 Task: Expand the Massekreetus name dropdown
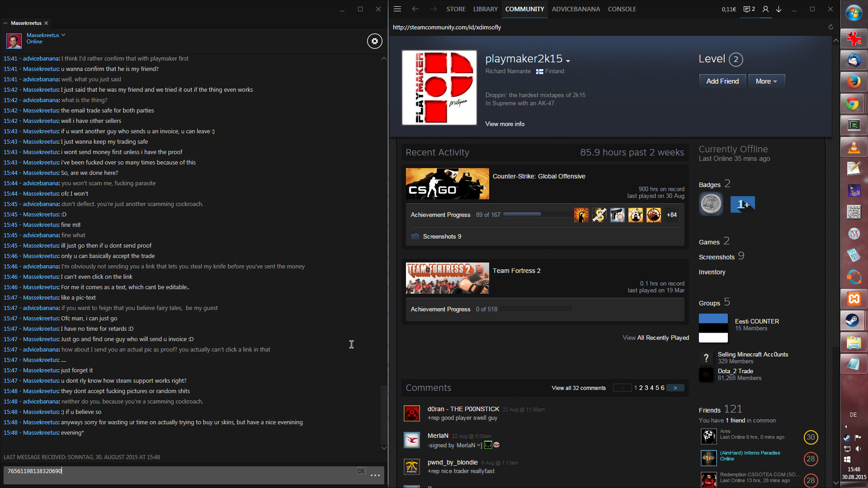coord(63,35)
